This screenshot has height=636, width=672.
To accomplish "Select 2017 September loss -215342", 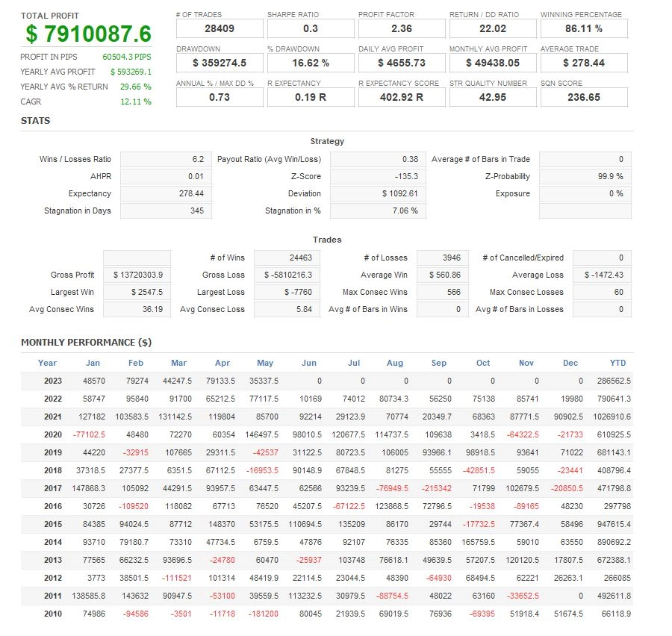I will (x=437, y=489).
